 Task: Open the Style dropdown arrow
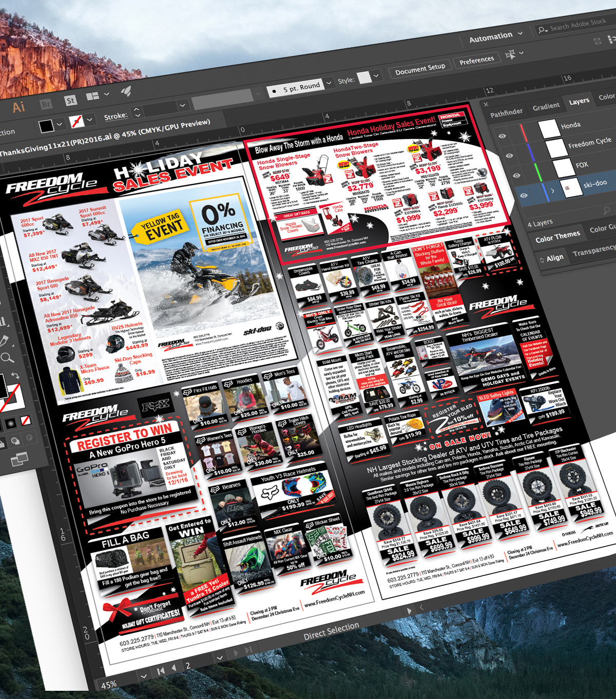tap(376, 75)
